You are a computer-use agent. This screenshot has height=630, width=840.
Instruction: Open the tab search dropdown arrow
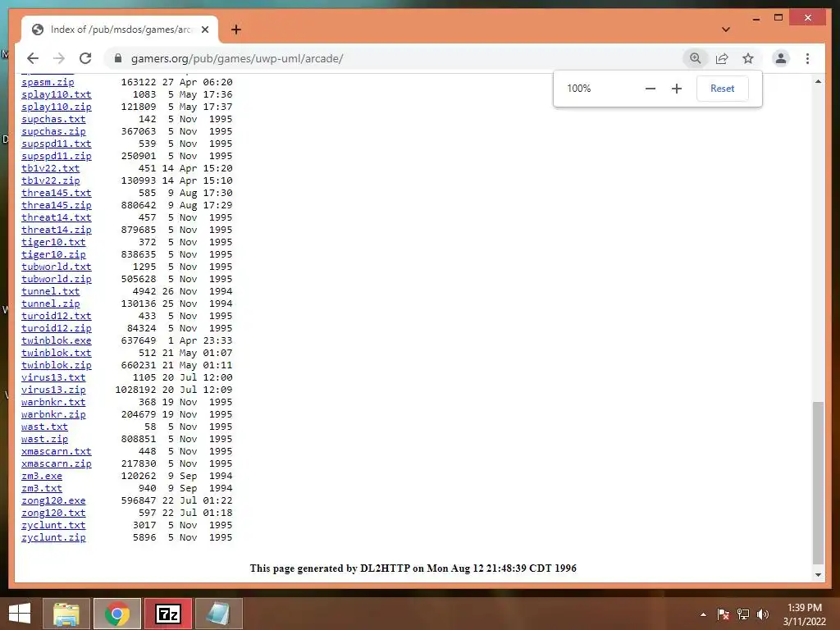click(x=725, y=30)
